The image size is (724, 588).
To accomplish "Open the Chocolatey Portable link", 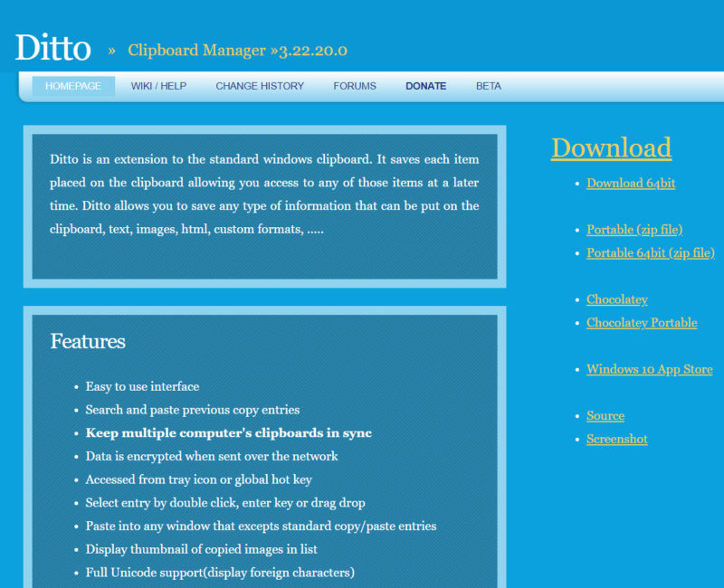I will coord(642,323).
